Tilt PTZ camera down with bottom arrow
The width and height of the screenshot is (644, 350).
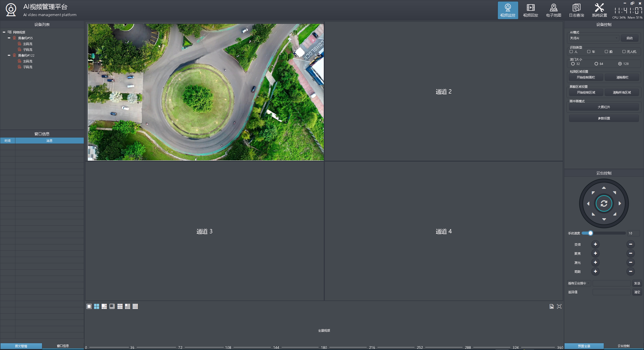pyautogui.click(x=604, y=219)
